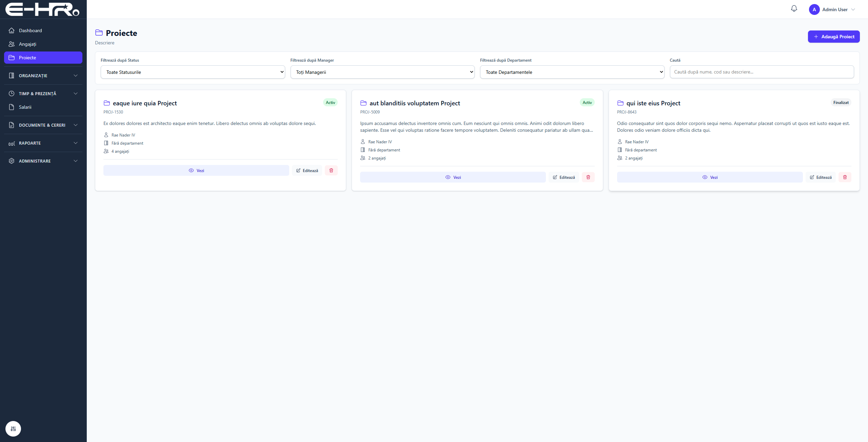
Task: View the qui iste eius Project
Action: (x=710, y=177)
